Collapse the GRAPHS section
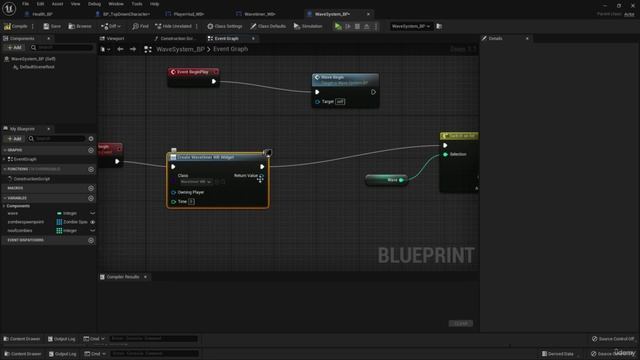 pyautogui.click(x=4, y=150)
